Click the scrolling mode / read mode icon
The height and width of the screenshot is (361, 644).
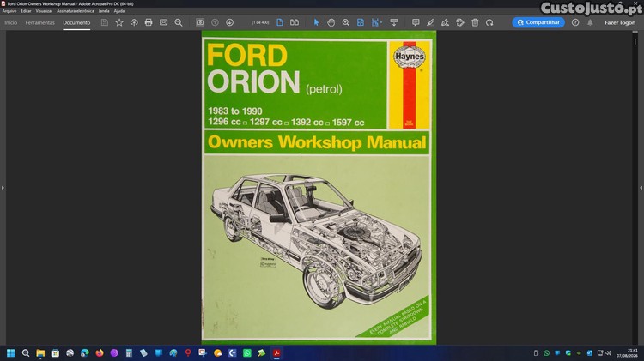point(394,22)
